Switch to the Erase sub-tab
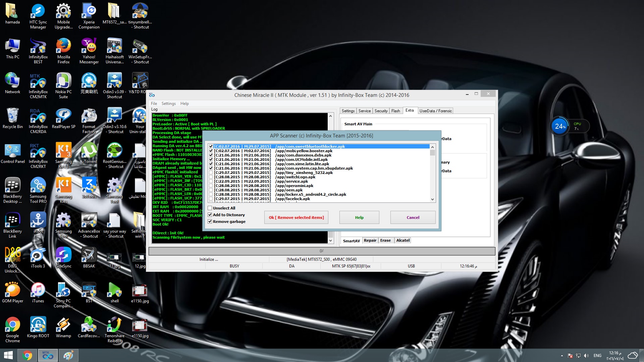Screen dimensions: 644x362 (385, 240)
